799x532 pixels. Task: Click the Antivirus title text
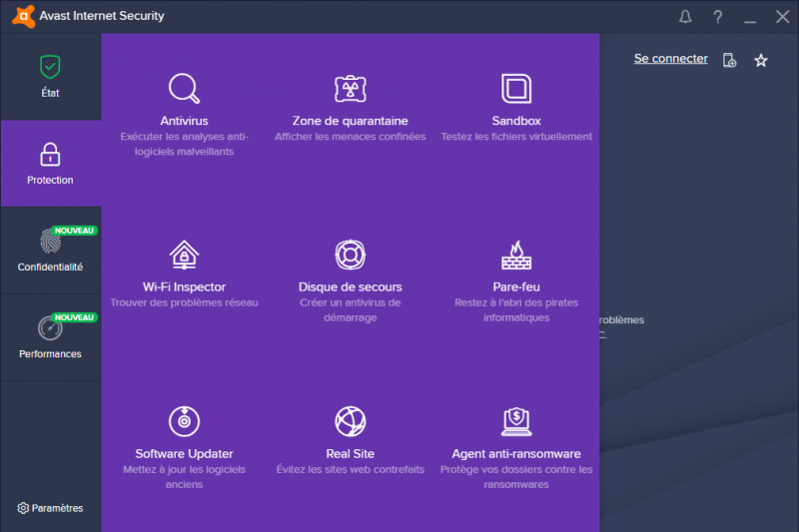pyautogui.click(x=184, y=121)
